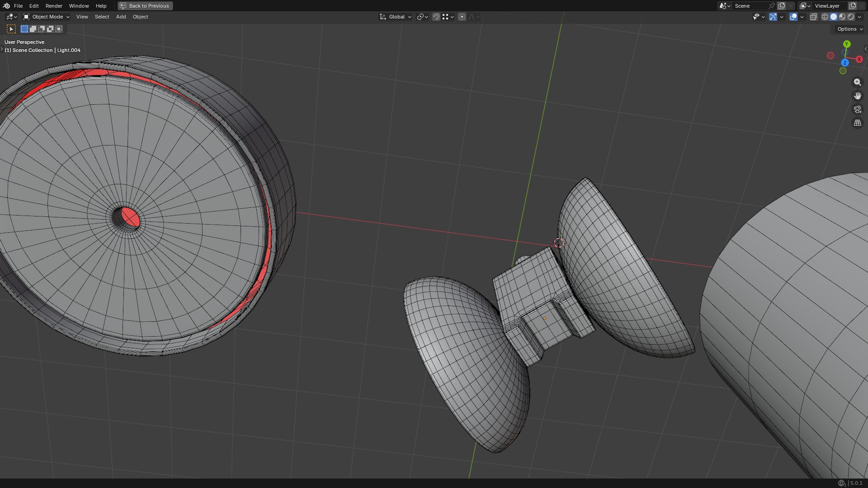Image resolution: width=868 pixels, height=488 pixels.
Task: Open the Options dropdown
Action: click(x=849, y=29)
